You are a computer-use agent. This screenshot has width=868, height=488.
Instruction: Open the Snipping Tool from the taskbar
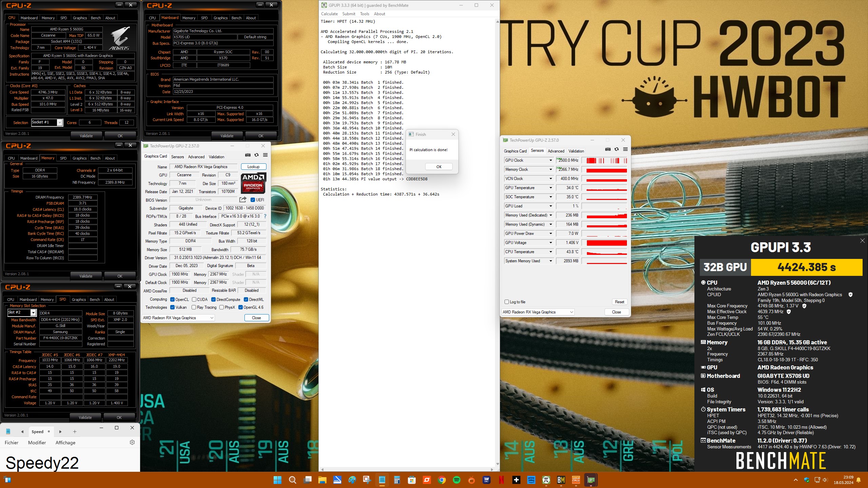coord(367,480)
